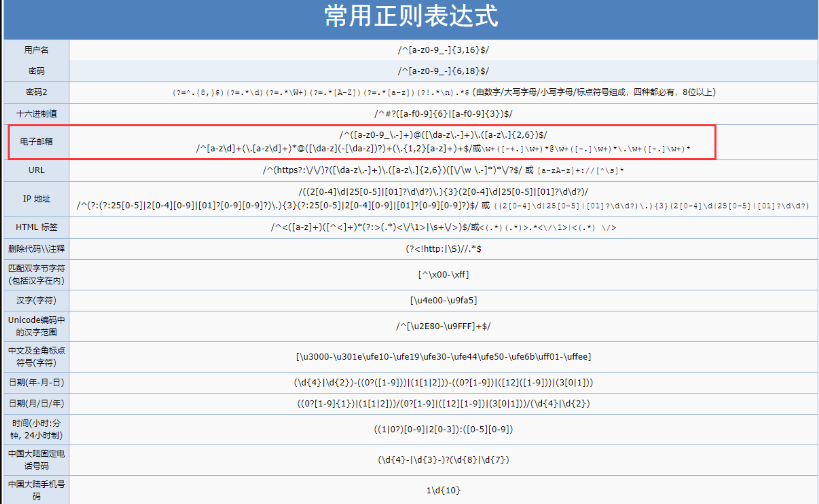This screenshot has height=504, width=819.
Task: Select the "中文及全角标点符号(字符)" label
Action: [36, 357]
